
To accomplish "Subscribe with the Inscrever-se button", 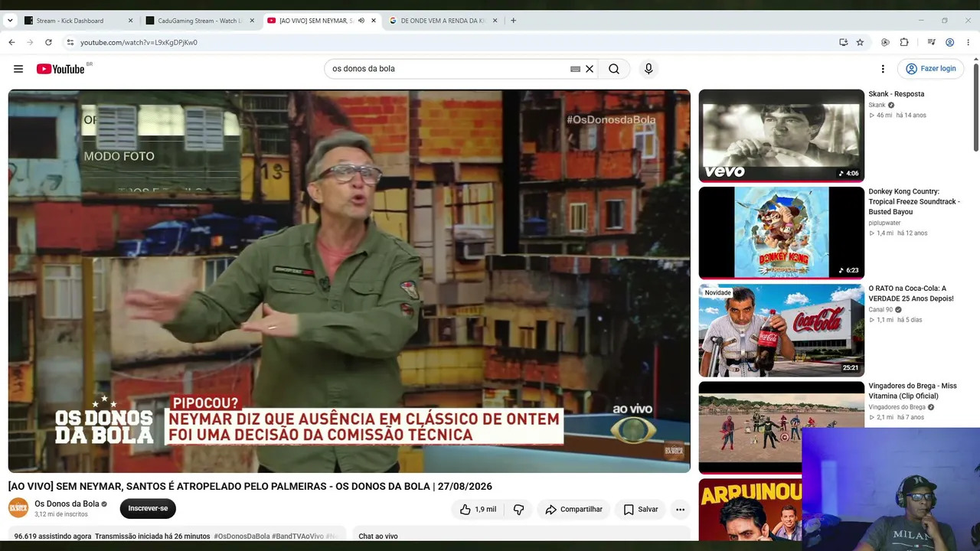I will (148, 508).
